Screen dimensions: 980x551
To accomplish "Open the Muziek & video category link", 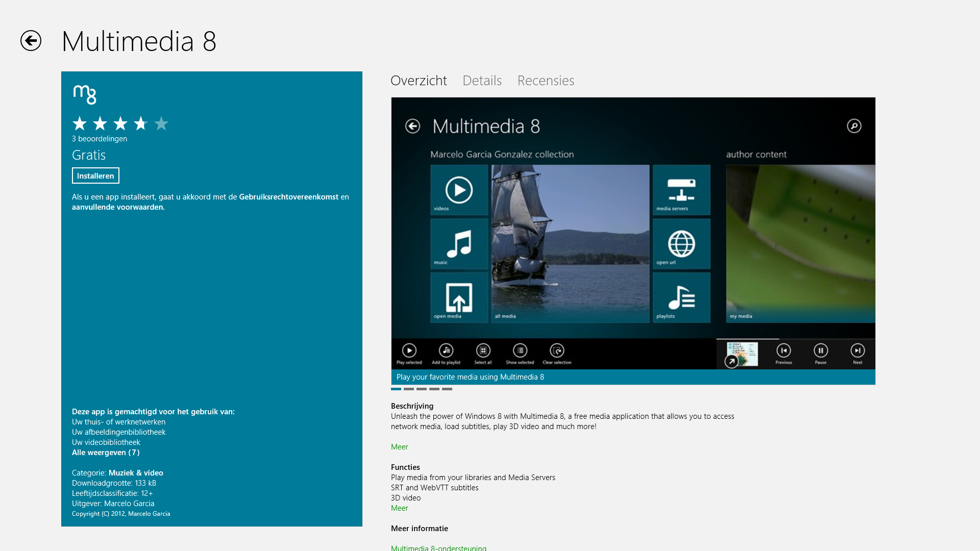I will tap(136, 473).
